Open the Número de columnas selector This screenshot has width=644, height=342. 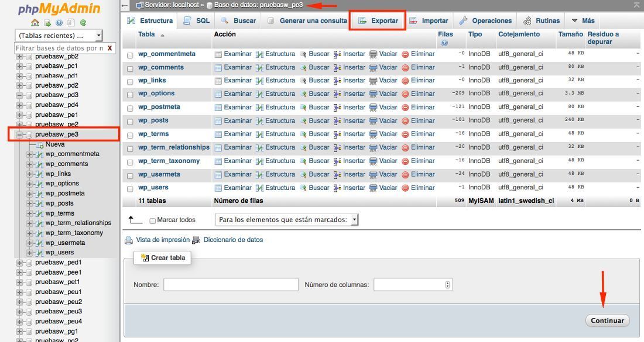tap(413, 285)
